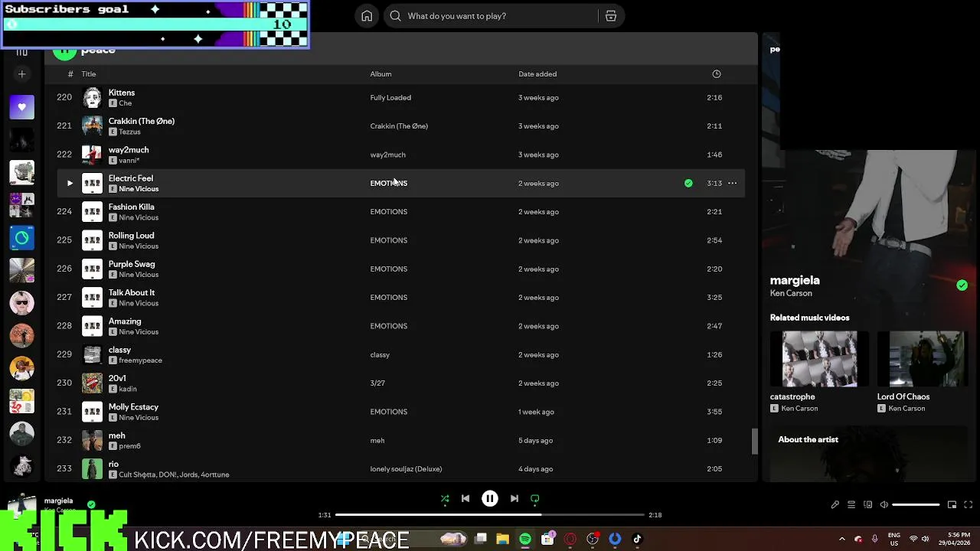Screen dimensions: 980x551
Task: Select the Molly Ecstacy track
Action: point(133,407)
